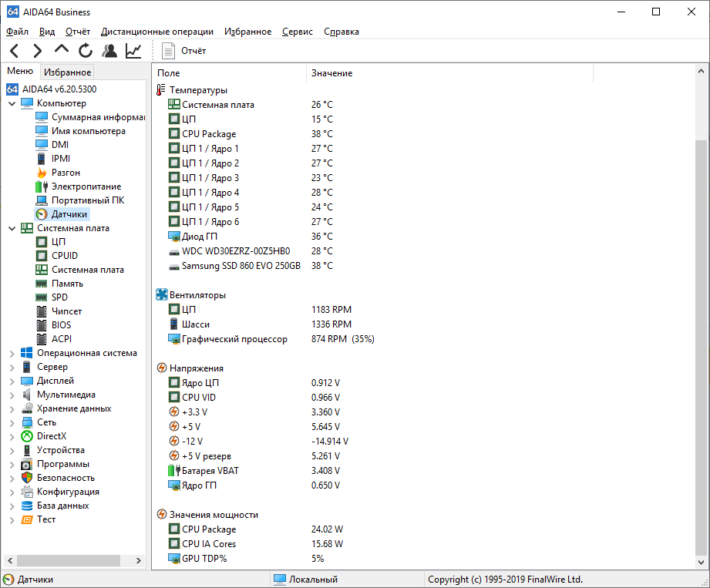Open the Справка menu
The image size is (710, 588).
coord(342,32)
